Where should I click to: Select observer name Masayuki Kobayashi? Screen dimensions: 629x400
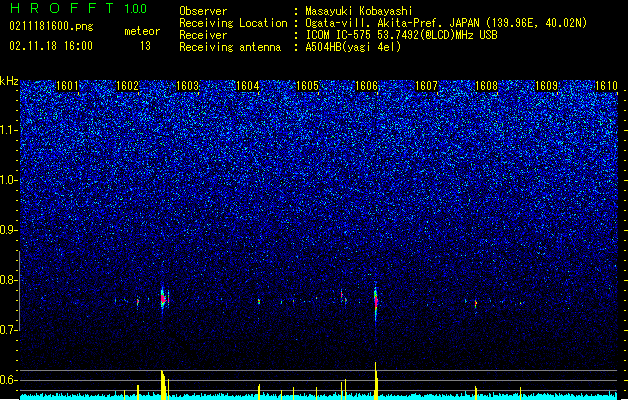pyautogui.click(x=359, y=11)
